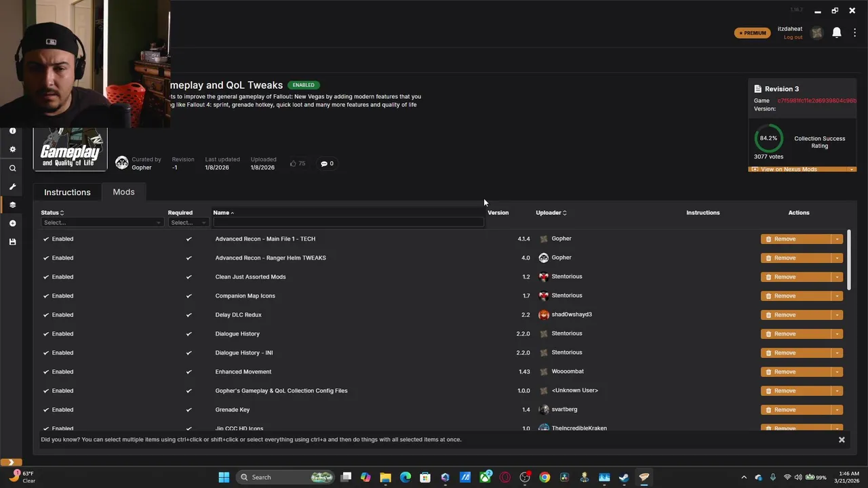The width and height of the screenshot is (868, 488).
Task: Sort by the Uploader column header
Action: (551, 213)
